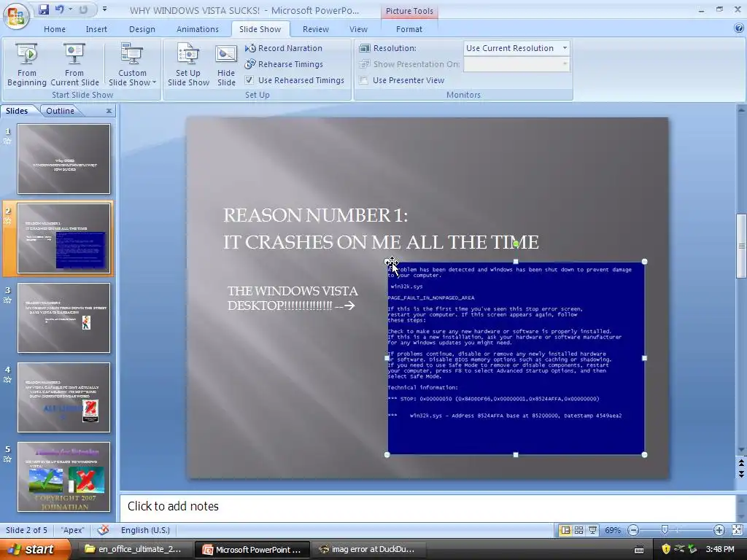Select slide 5 thumbnail
Image resolution: width=747 pixels, height=560 pixels.
click(x=64, y=477)
